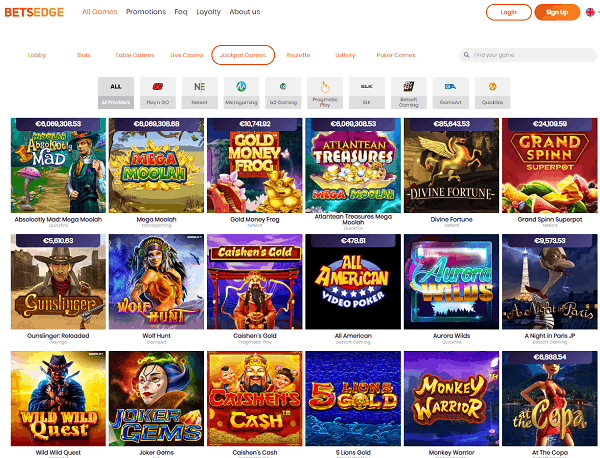Open Caishen's Gold game thumbnail
Viewport: 600px width, 458px height.
[254, 282]
